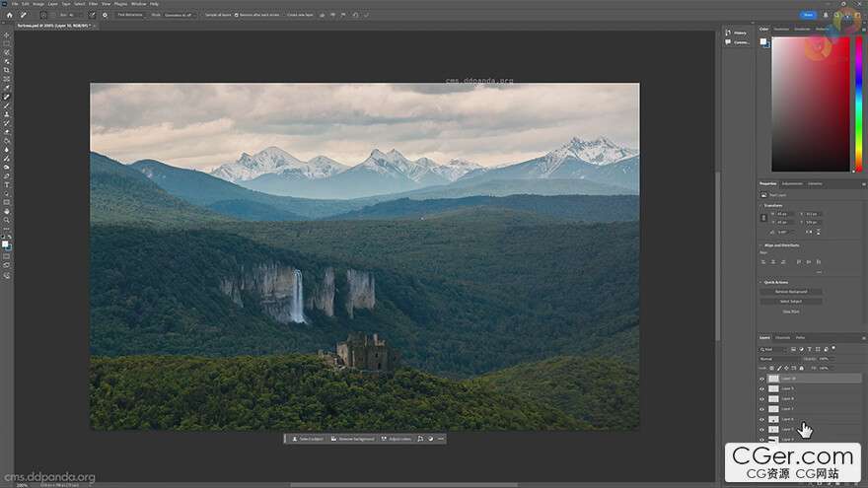The height and width of the screenshot is (488, 868).
Task: Choose the Type tool
Action: point(7,184)
